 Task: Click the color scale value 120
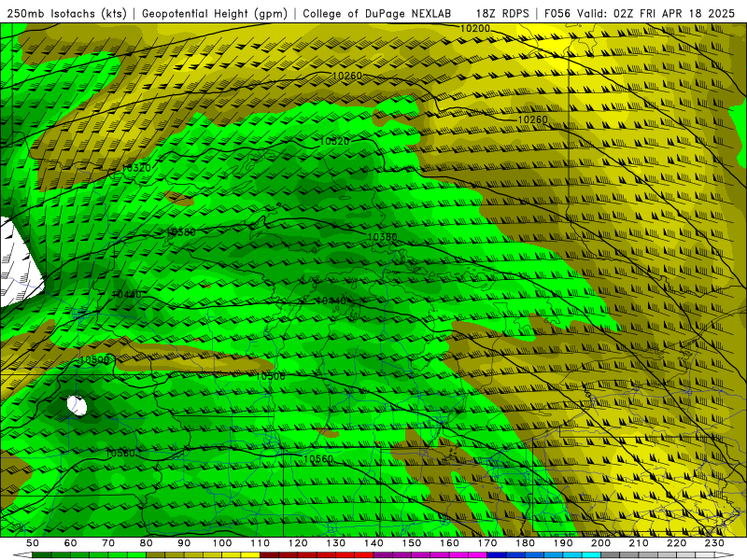click(298, 543)
